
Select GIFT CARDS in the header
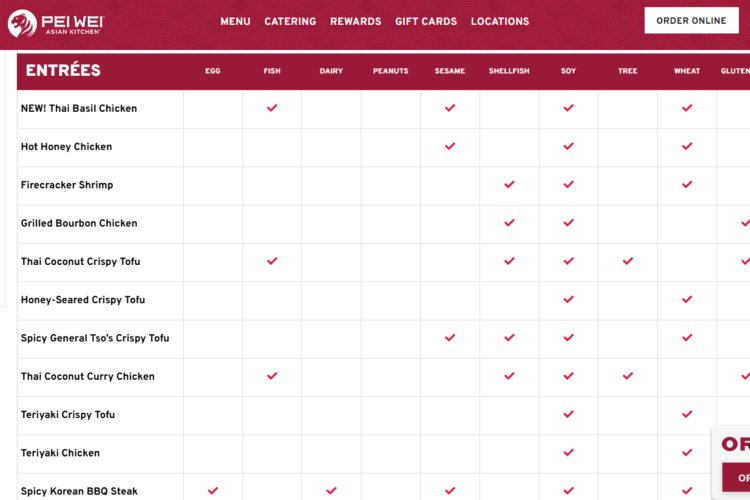coord(426,22)
